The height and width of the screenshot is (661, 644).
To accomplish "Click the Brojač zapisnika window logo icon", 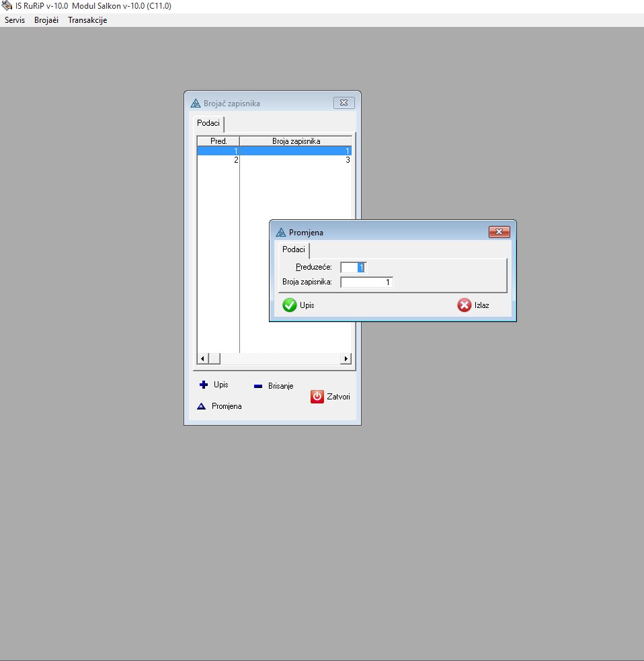I will [196, 104].
